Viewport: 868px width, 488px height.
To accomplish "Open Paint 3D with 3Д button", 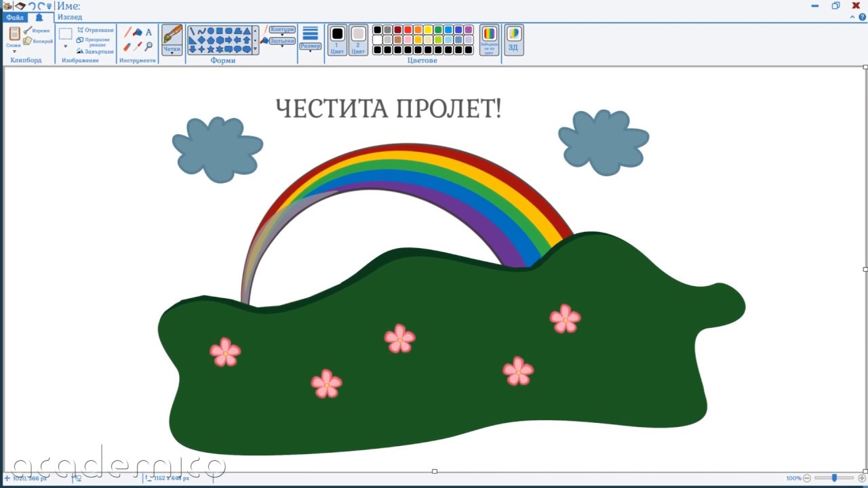I will (514, 40).
